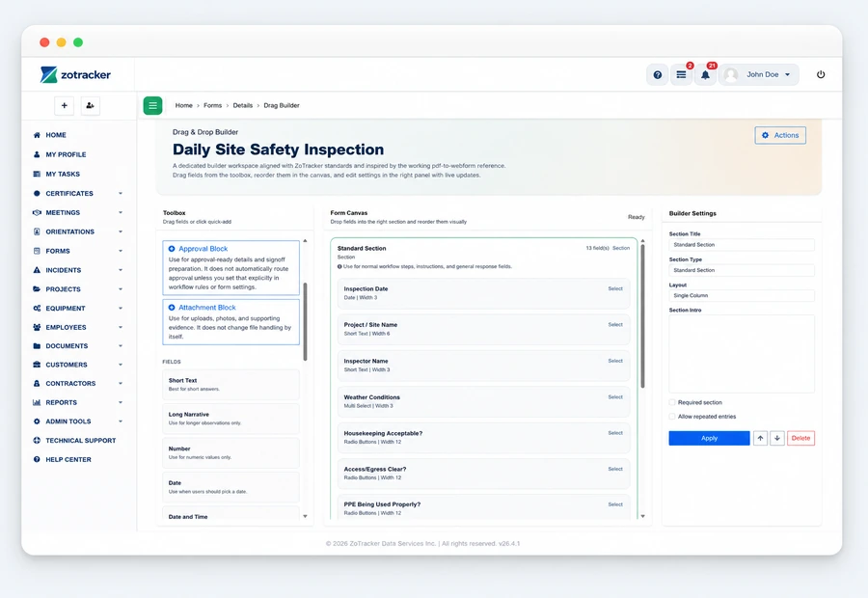Add the Number field from toolbox

click(231, 453)
